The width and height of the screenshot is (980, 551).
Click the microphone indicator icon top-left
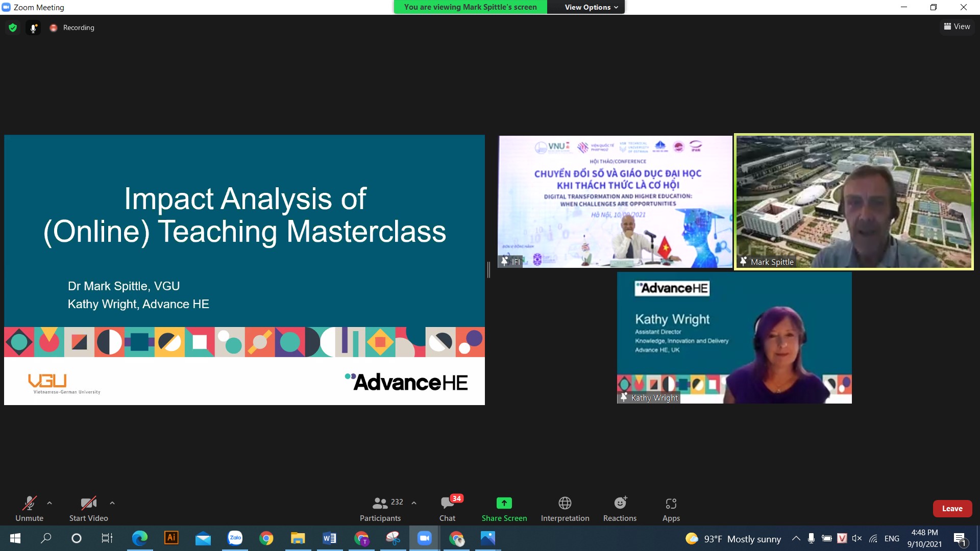33,28
